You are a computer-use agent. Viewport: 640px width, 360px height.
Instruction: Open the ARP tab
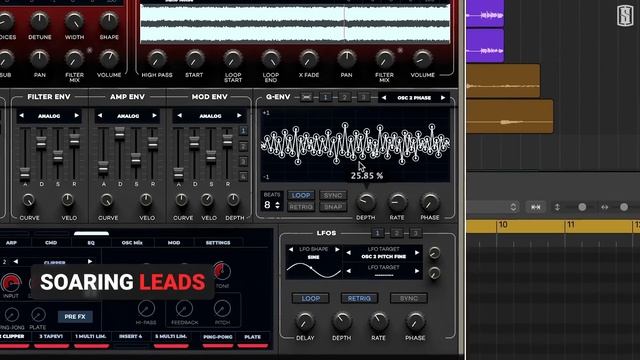tap(11, 242)
